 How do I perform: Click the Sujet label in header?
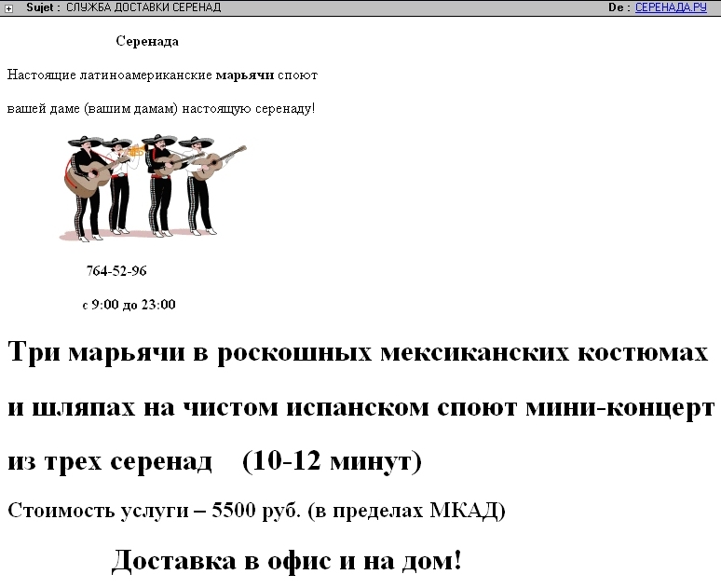(43, 7)
